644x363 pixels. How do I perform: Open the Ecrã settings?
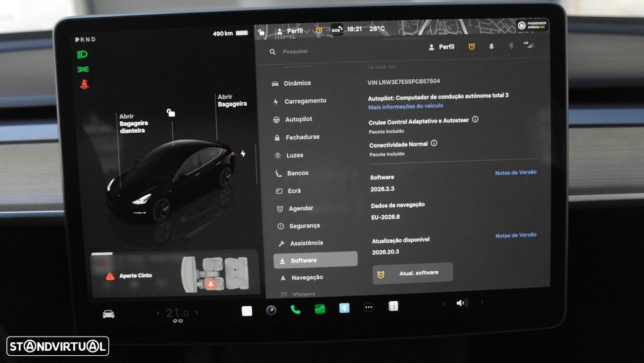(x=289, y=191)
